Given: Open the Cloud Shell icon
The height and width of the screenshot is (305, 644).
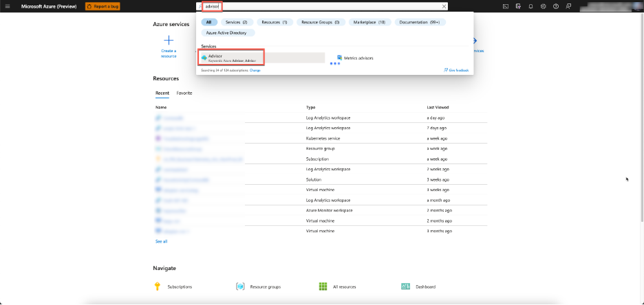Looking at the screenshot, I should [x=506, y=6].
